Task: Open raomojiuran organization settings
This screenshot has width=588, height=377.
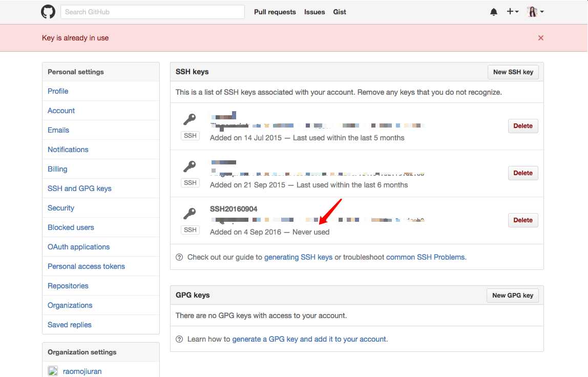Action: click(x=82, y=371)
